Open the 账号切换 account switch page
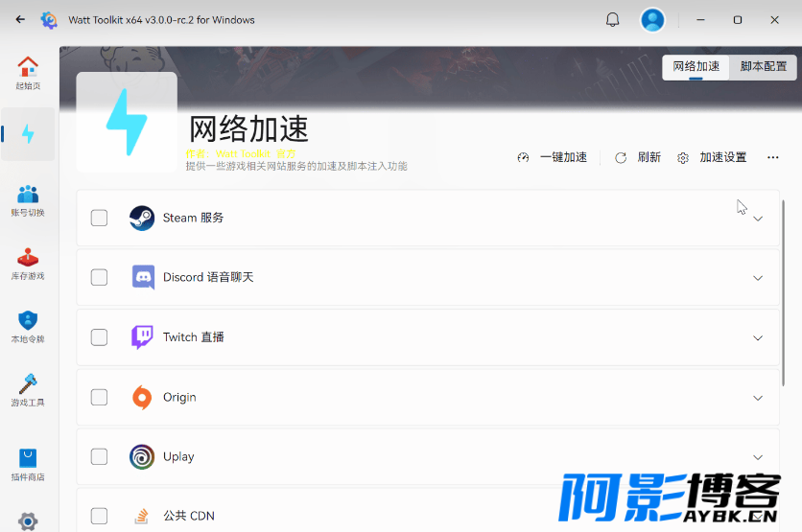Viewport: 802px width, 532px height. pyautogui.click(x=28, y=201)
